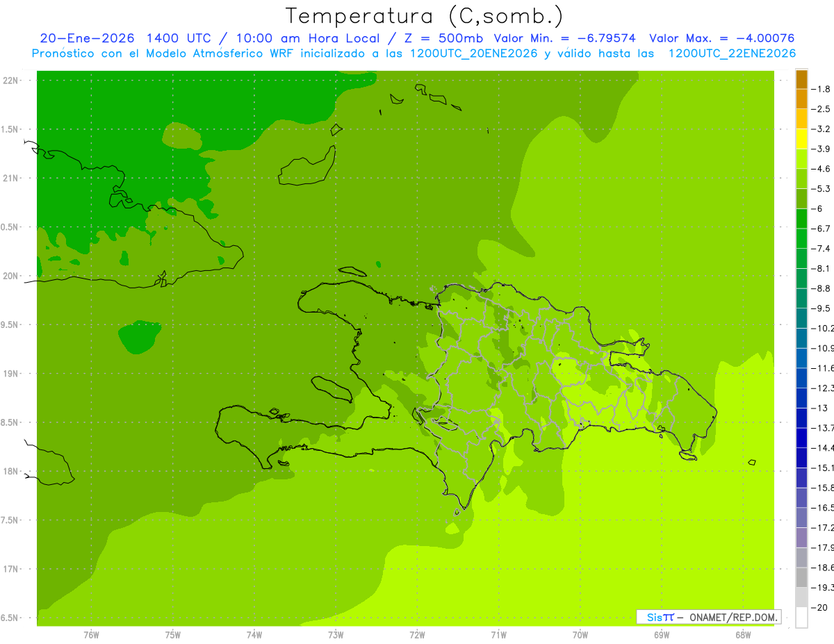834x644 pixels.
Task: Click the "21N" latitude label
Action: 11,178
